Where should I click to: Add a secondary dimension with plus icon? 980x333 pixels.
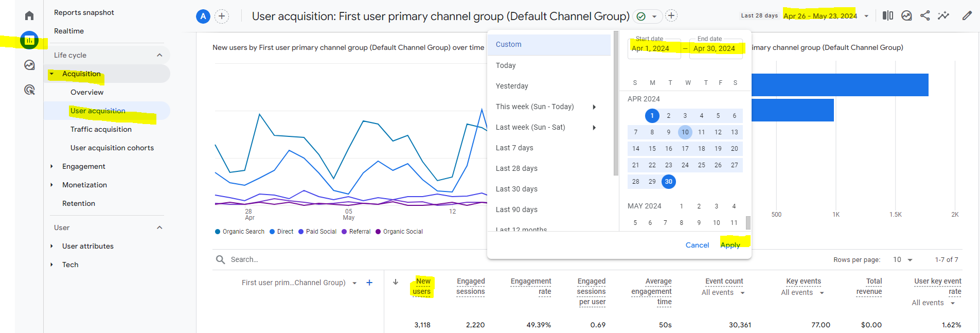[369, 283]
